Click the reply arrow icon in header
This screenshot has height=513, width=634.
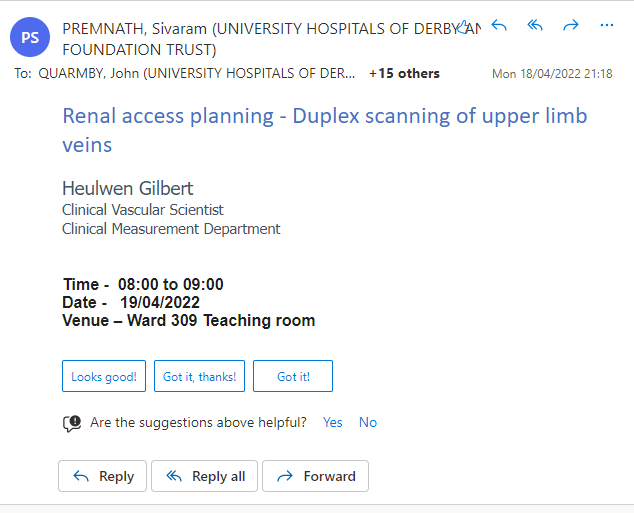coord(499,26)
